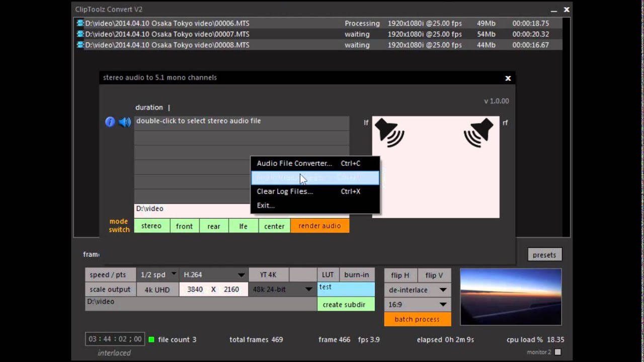The image size is (644, 362).
Task: Click the 03:44:02;00 timecode display
Action: click(115, 339)
